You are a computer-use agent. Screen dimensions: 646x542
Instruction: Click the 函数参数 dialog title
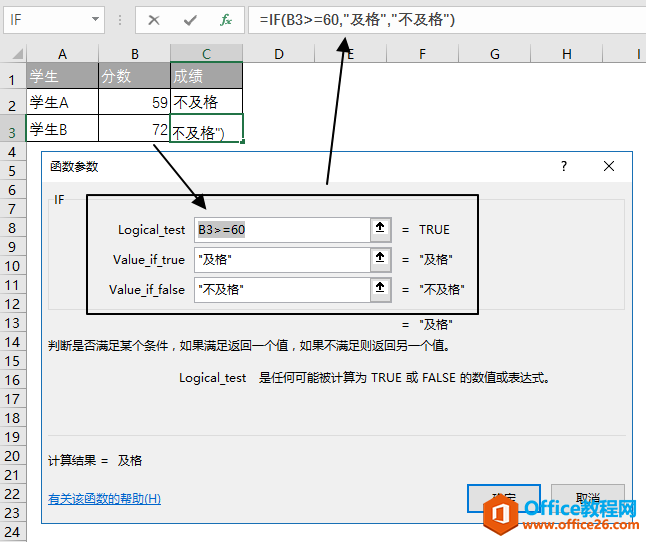[x=74, y=166]
